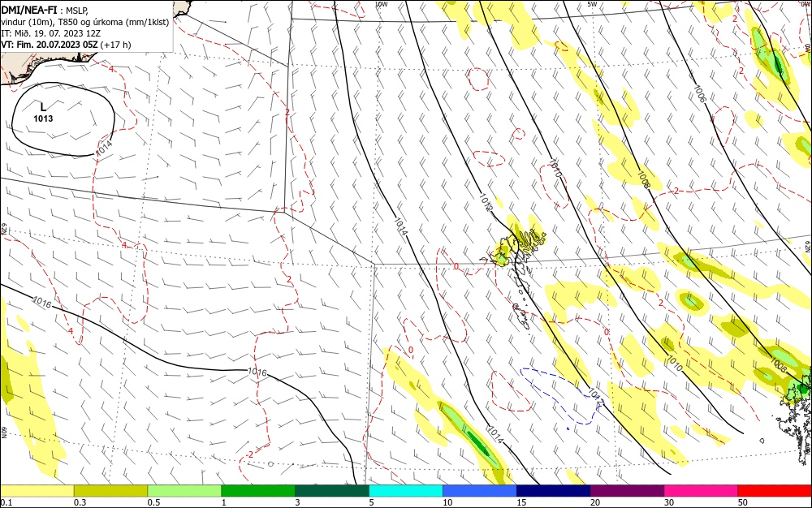Click the '50' legend scale value

click(x=743, y=502)
